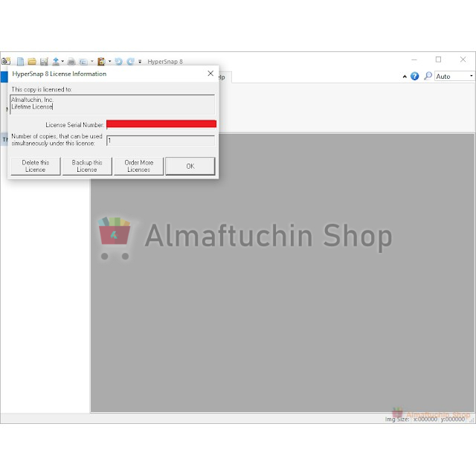Open the Auto zoom combo box
The width and height of the screenshot is (476, 476).
click(454, 76)
